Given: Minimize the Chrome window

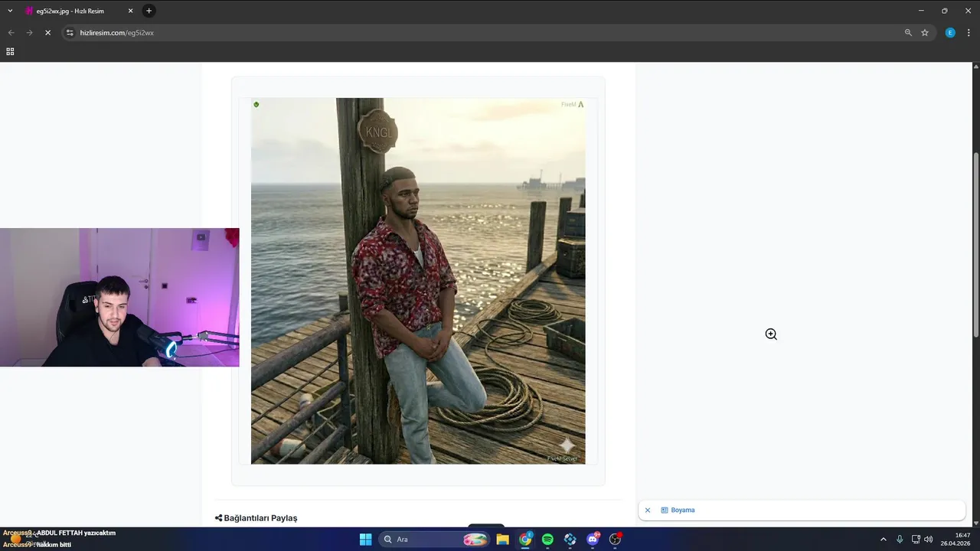Looking at the screenshot, I should 922,11.
